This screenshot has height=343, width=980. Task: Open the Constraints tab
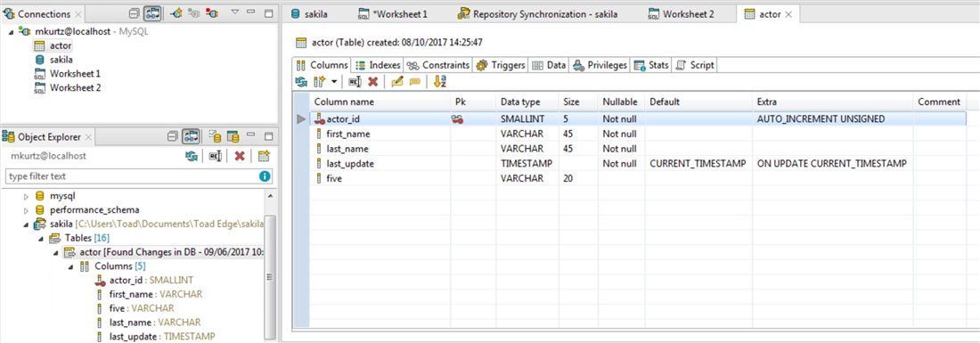pos(437,65)
